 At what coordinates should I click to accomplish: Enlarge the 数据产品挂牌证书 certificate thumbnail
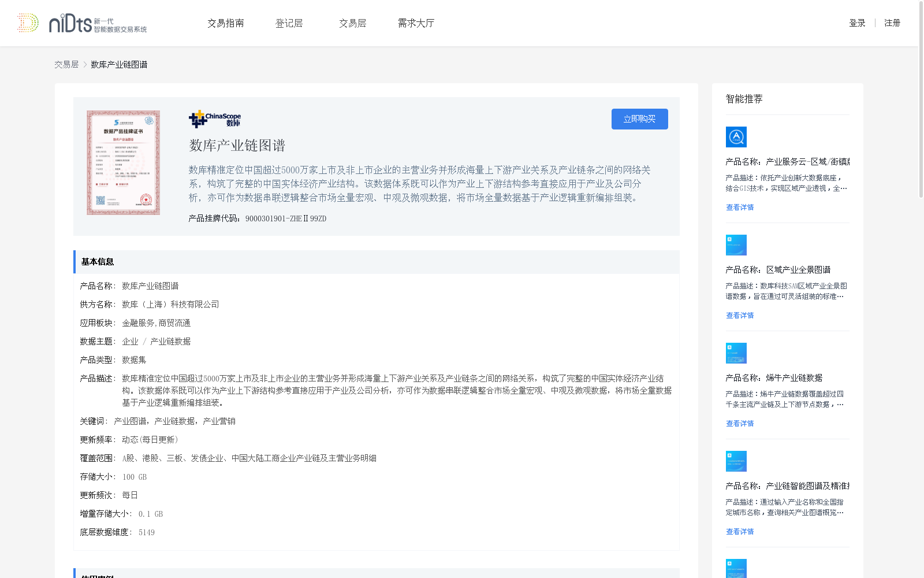pyautogui.click(x=124, y=163)
